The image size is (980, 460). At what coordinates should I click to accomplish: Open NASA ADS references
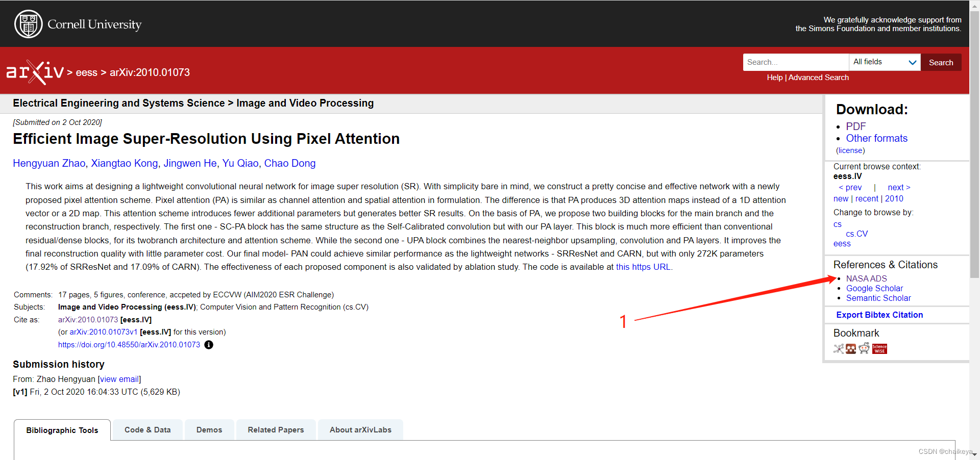[x=867, y=278]
